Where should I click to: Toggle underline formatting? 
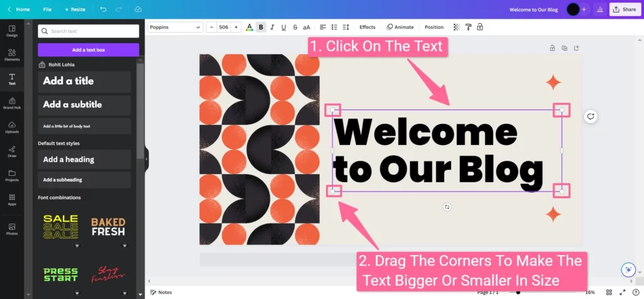point(284,27)
